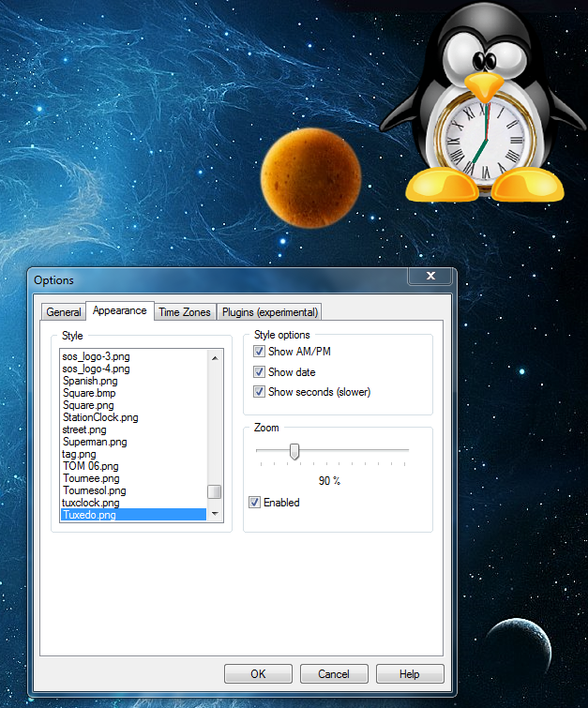The height and width of the screenshot is (708, 588).
Task: Click the style list scroll up arrow
Action: pos(215,358)
